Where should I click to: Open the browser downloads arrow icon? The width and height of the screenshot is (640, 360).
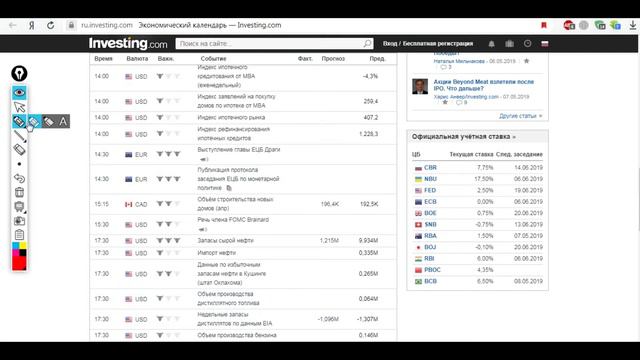(633, 25)
